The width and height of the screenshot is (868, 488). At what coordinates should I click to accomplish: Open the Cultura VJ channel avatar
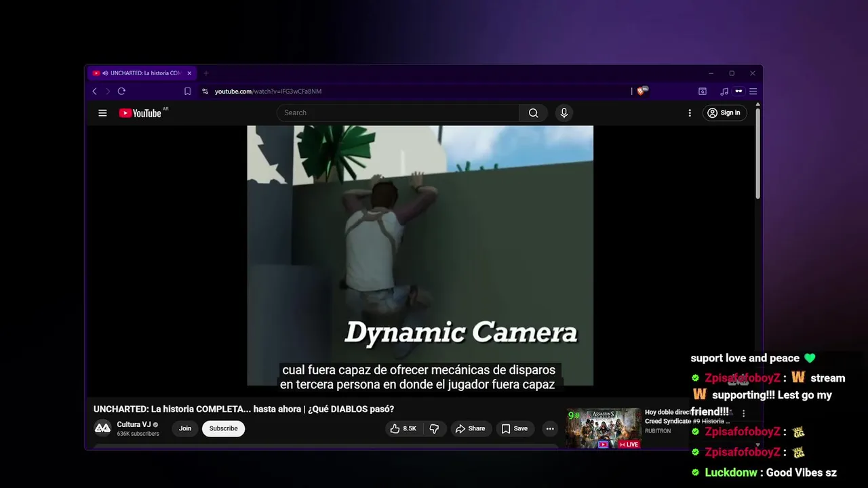(102, 428)
